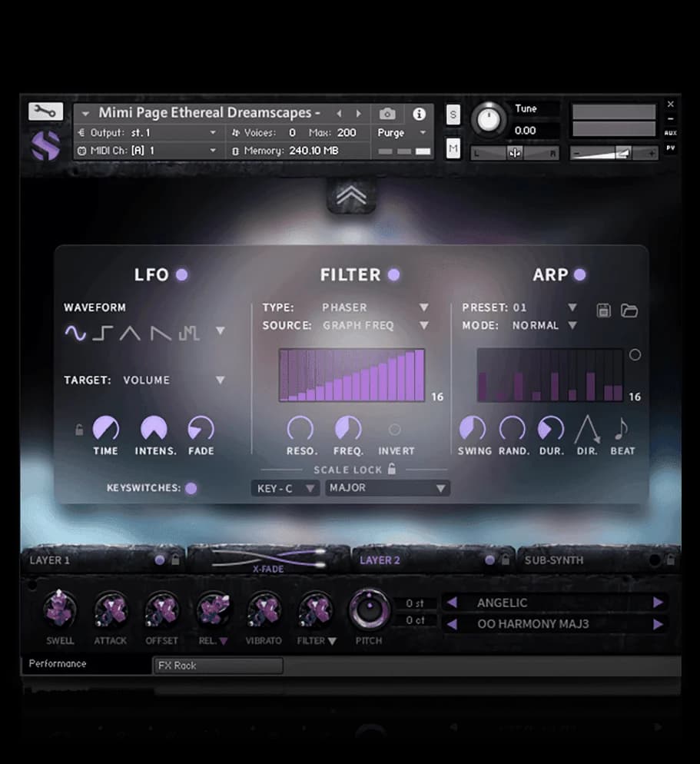The width and height of the screenshot is (700, 764).
Task: Open the arp preset folder icon
Action: pos(629,311)
